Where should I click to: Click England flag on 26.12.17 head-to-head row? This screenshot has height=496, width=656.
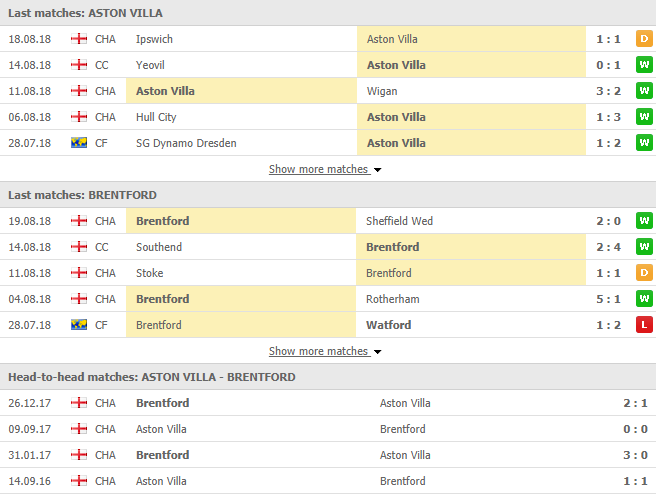79,403
